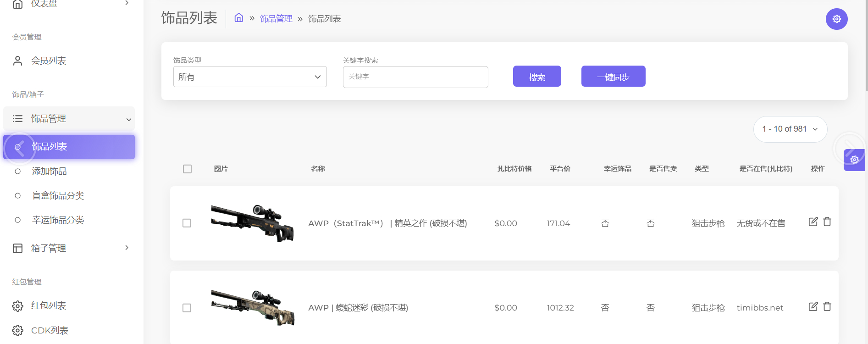This screenshot has height=344, width=868.
Task: Check the box for AWP StatTrak 精英之作 row
Action: pos(187,223)
